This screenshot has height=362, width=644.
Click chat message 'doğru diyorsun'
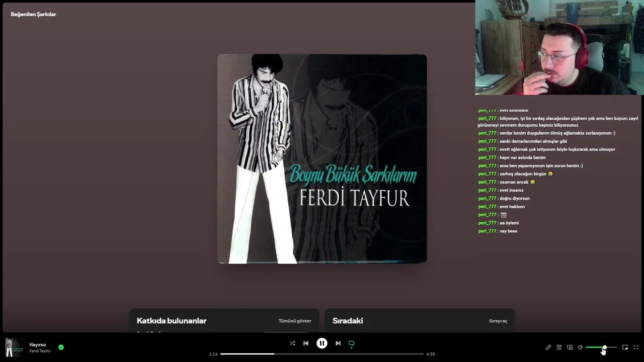pos(515,199)
